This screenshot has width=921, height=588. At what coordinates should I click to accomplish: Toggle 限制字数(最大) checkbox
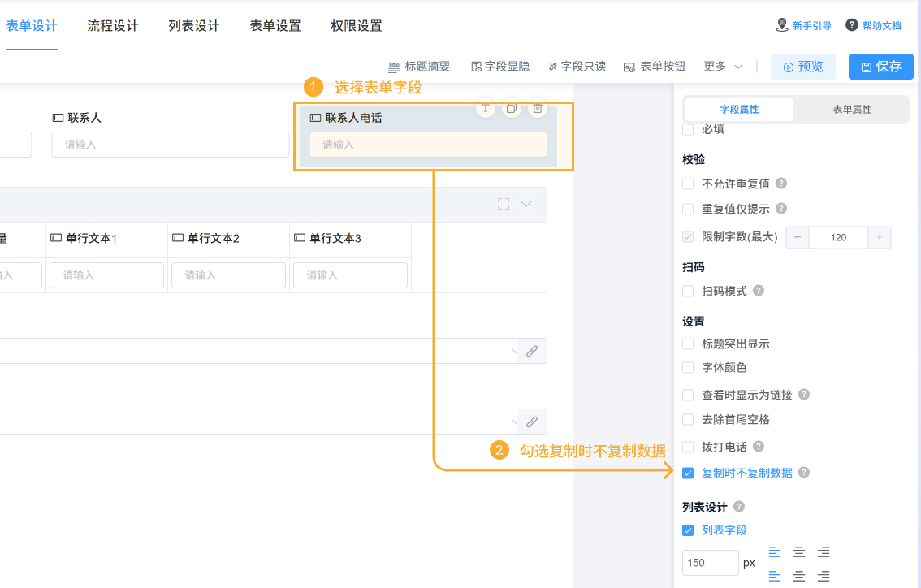[688, 236]
